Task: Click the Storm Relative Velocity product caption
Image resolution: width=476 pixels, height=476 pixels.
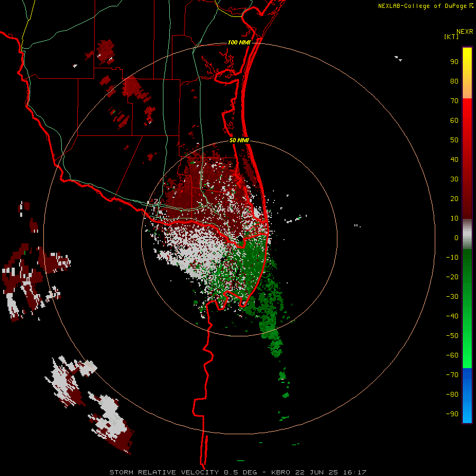Action: click(x=237, y=472)
